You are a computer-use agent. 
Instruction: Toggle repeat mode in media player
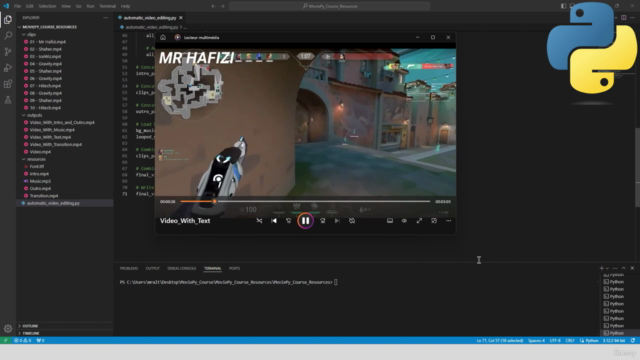[352, 221]
